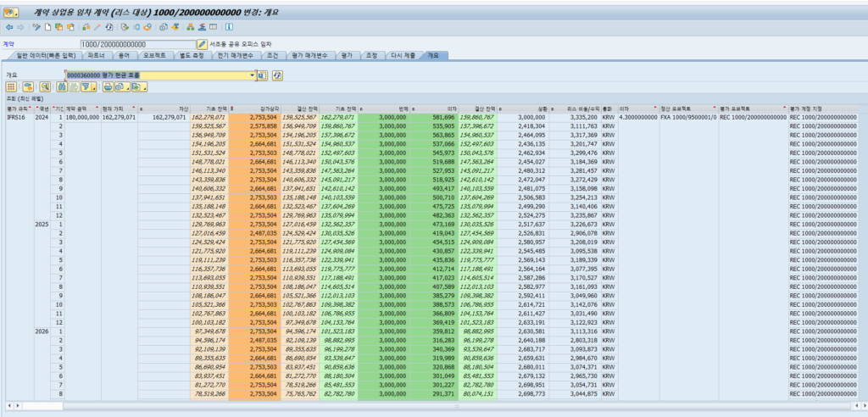Image resolution: width=868 pixels, height=417 pixels.
Task: Open the organization hierarchy icon in toolbar
Action: point(191,27)
